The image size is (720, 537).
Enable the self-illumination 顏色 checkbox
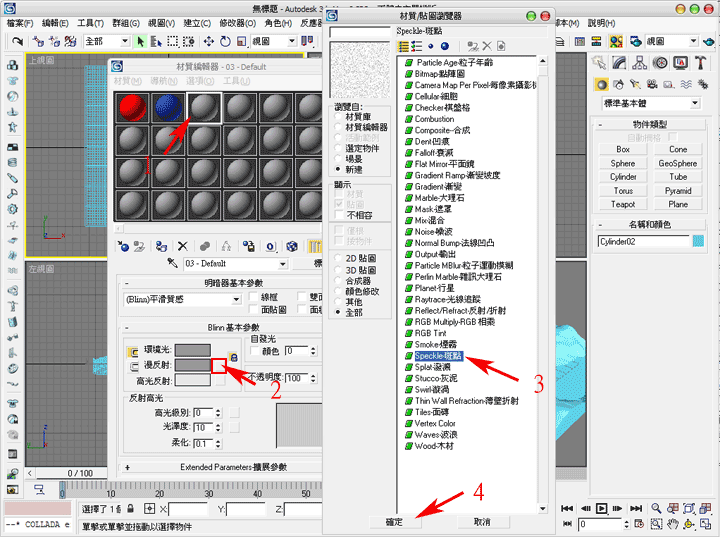254,351
